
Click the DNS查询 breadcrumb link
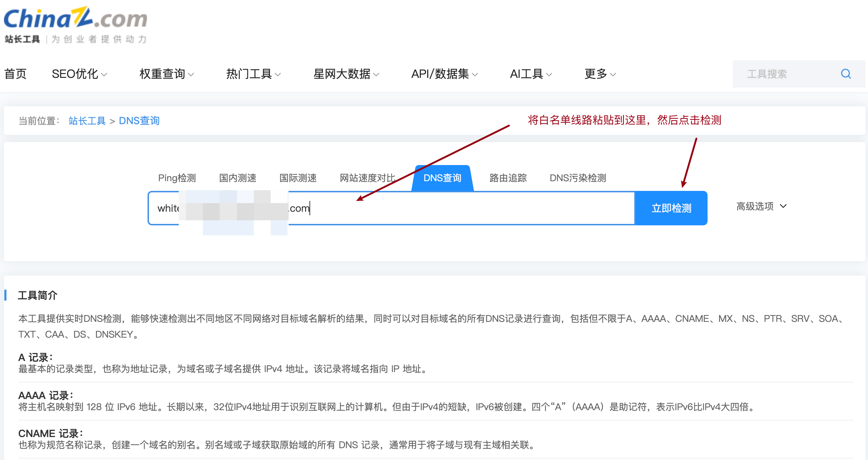pyautogui.click(x=139, y=121)
